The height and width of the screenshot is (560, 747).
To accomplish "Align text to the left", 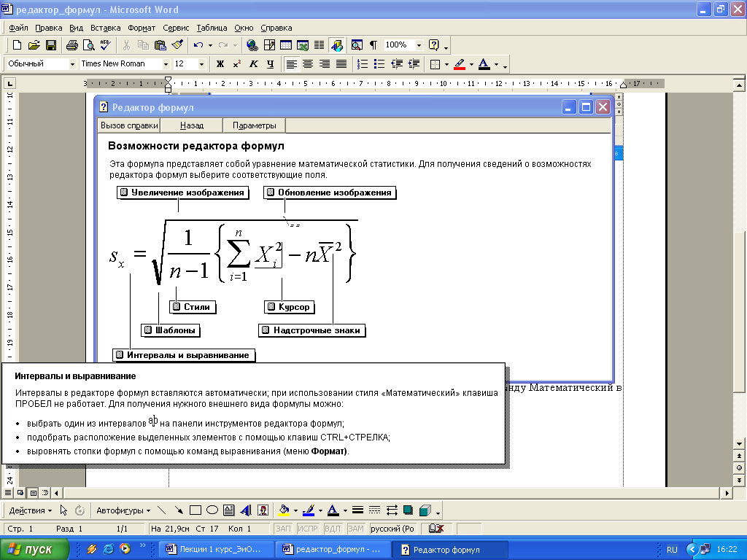I will (x=292, y=64).
